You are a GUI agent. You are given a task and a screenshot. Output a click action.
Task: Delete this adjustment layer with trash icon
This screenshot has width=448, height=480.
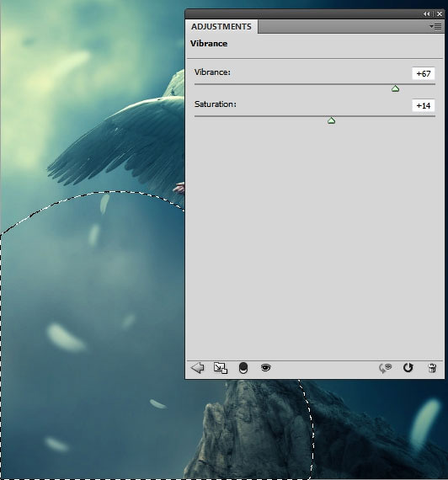point(432,368)
